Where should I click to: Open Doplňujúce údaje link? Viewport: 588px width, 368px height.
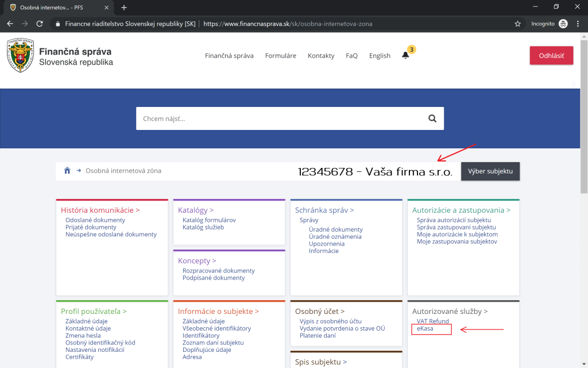(207, 350)
